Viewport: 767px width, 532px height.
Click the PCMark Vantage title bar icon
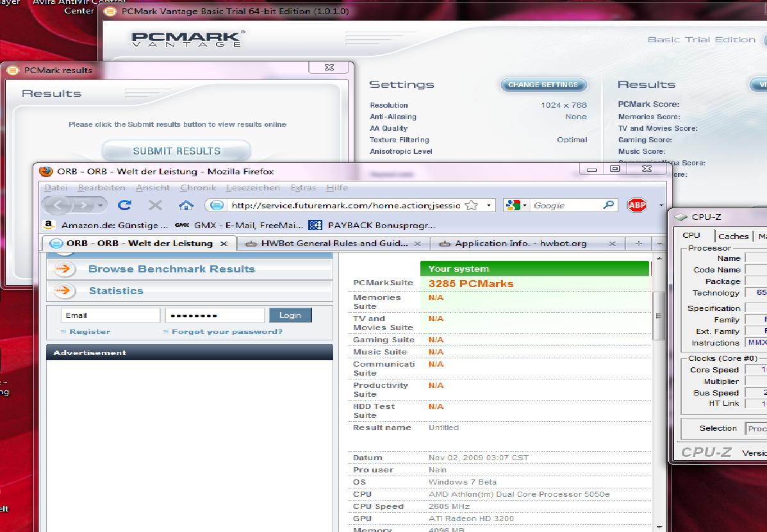click(x=111, y=12)
